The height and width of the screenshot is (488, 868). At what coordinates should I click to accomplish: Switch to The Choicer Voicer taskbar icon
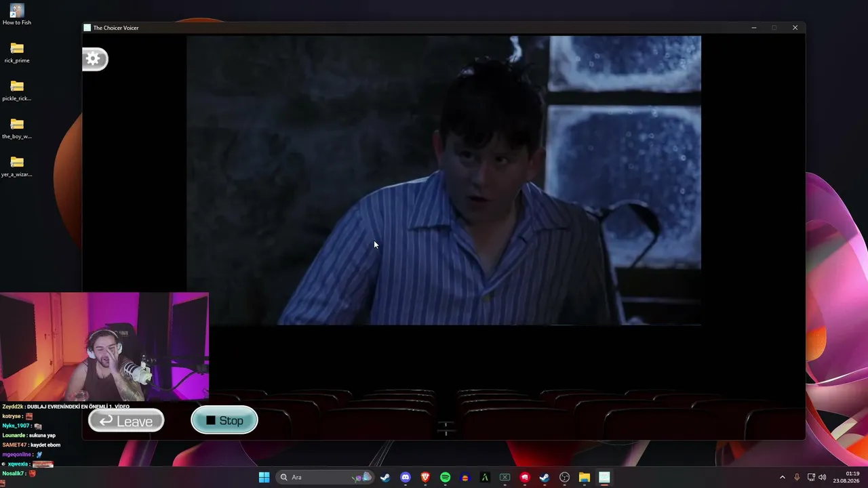pyautogui.click(x=604, y=477)
